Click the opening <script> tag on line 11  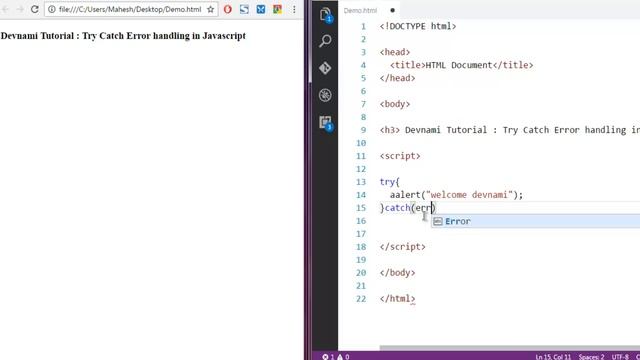pyautogui.click(x=400, y=156)
